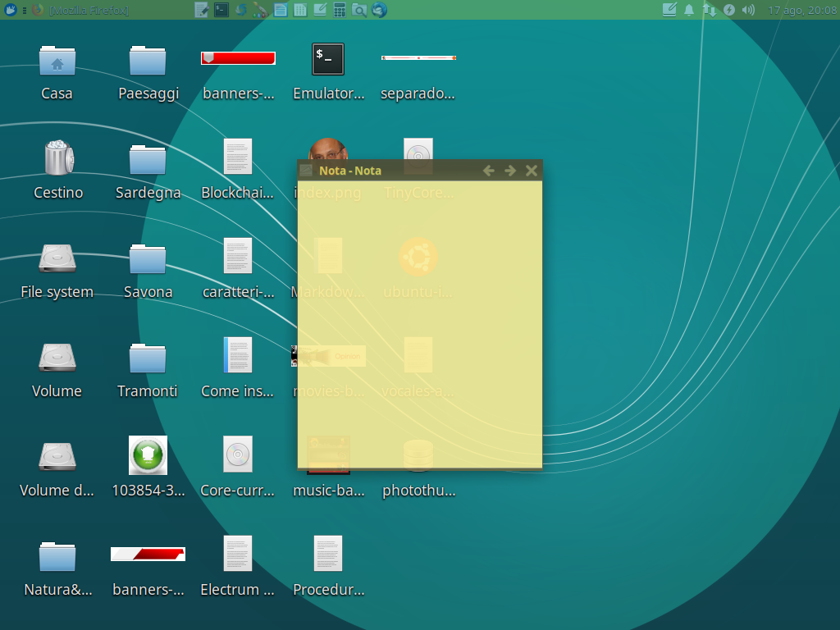Open the note-writing launcher beside the calculator
840x630 pixels.
pyautogui.click(x=320, y=10)
